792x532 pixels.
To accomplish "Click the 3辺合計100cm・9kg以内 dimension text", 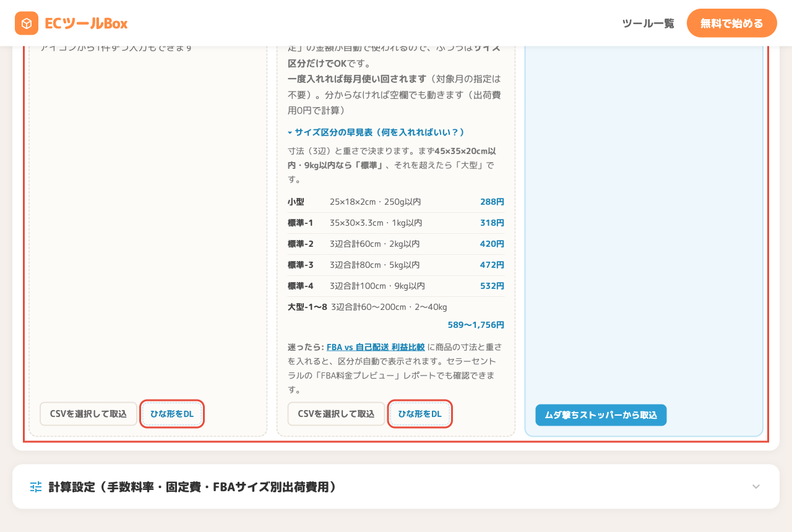I will tap(377, 286).
